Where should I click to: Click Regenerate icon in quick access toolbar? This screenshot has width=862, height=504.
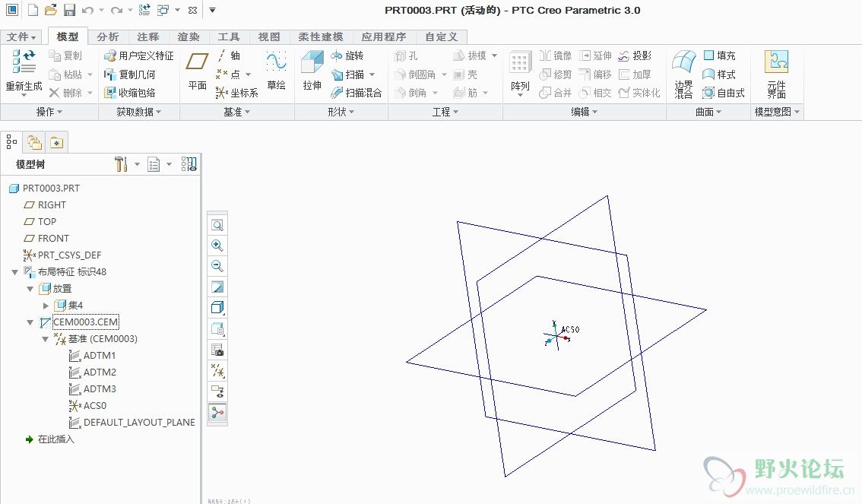[x=144, y=10]
